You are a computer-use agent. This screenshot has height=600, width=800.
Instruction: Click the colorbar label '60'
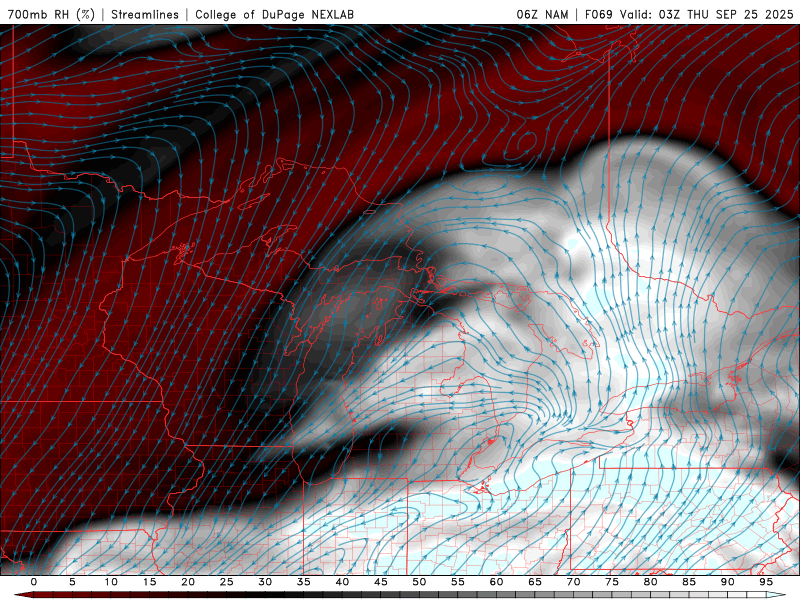[x=496, y=582]
